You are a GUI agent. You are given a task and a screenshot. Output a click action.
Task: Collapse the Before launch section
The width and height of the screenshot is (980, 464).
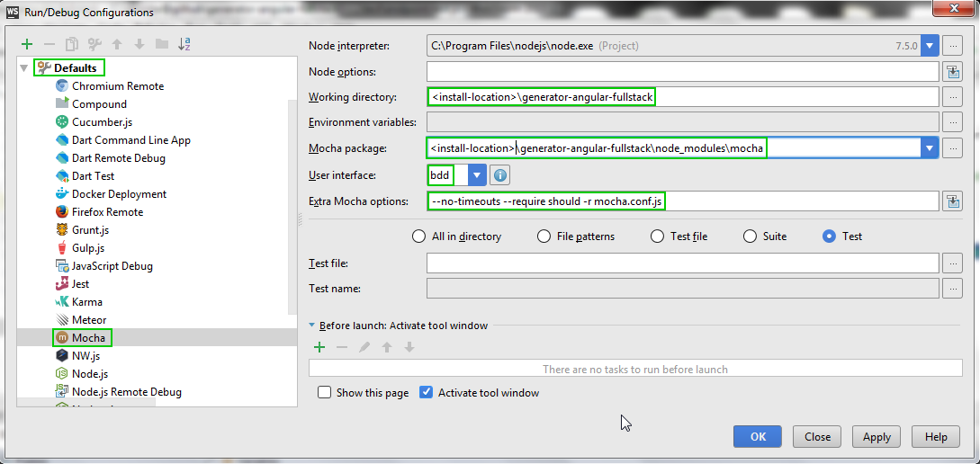[x=312, y=326]
